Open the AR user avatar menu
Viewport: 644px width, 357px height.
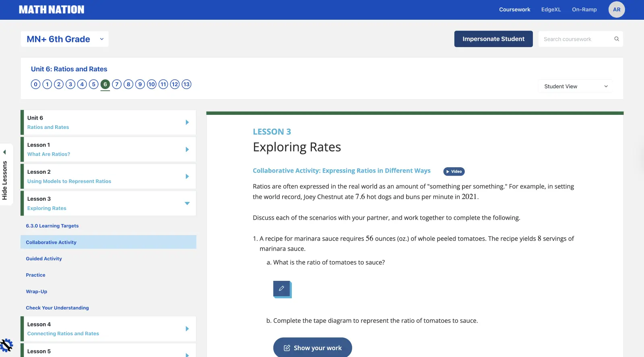coord(616,10)
